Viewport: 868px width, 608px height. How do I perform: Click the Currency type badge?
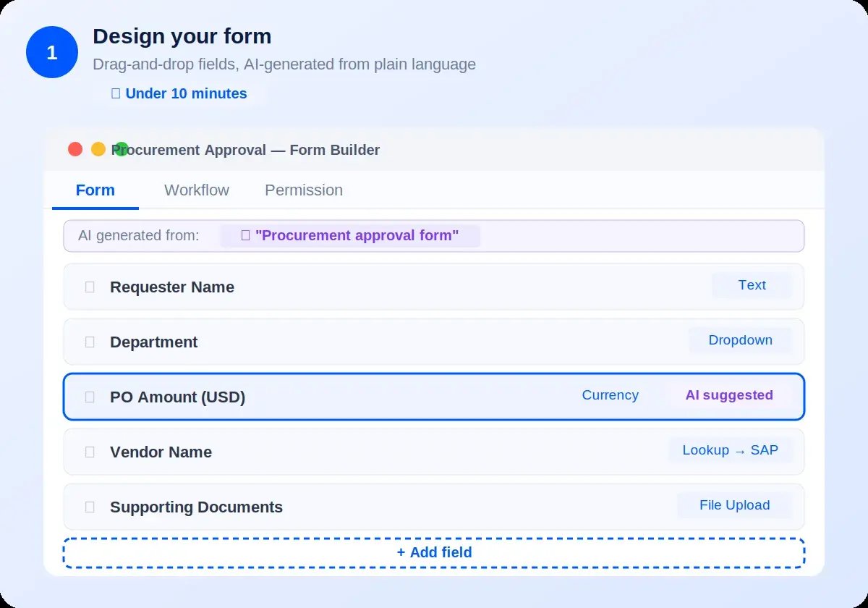click(610, 395)
